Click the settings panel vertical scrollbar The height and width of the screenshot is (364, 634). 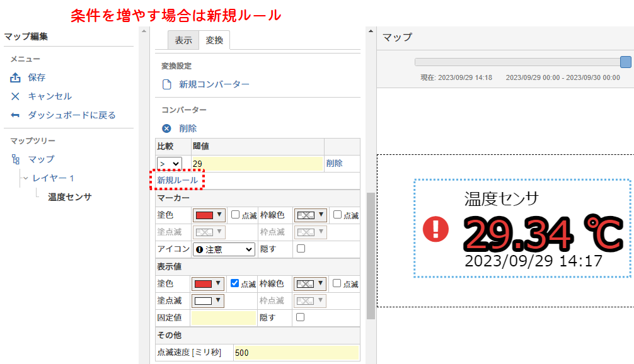[x=371, y=256]
